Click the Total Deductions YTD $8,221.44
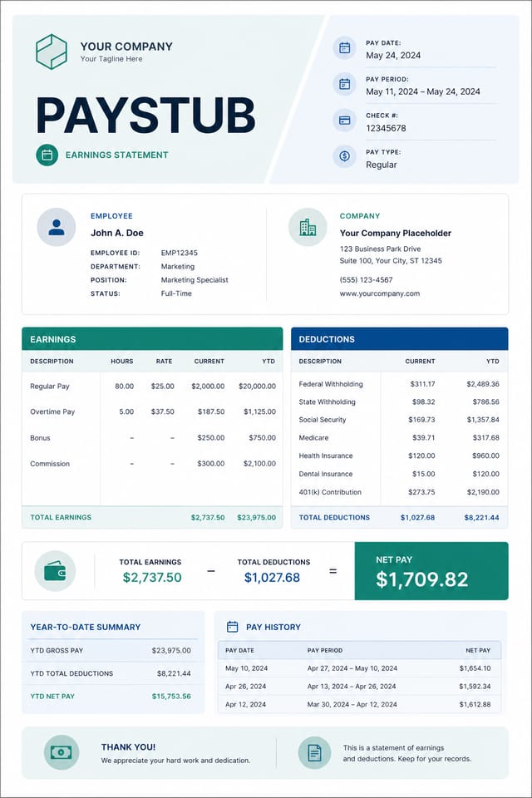 point(481,518)
